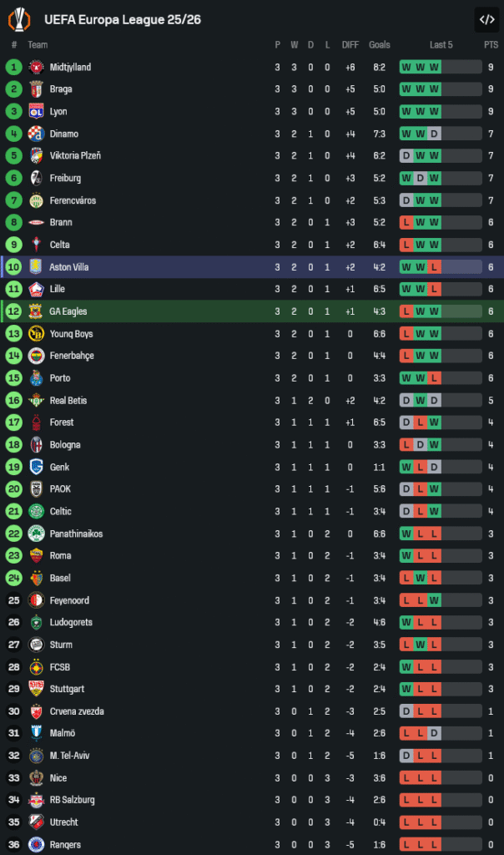Image resolution: width=504 pixels, height=855 pixels.
Task: Click rank number 1 green badge
Action: [14, 67]
